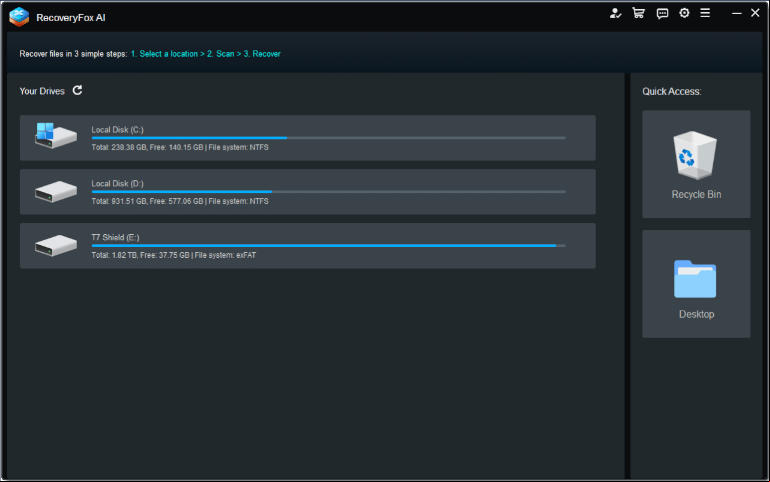Open the shopping cart purchase icon
770x482 pixels.
coord(638,13)
